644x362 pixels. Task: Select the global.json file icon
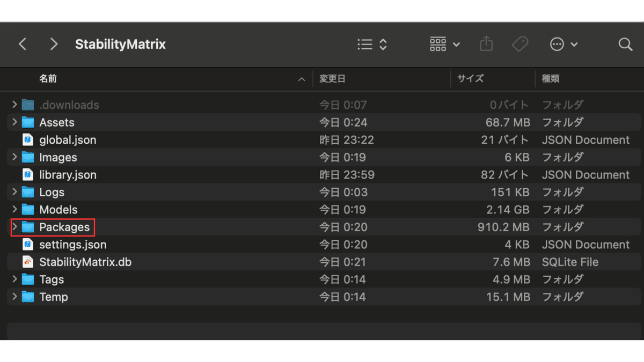click(28, 139)
